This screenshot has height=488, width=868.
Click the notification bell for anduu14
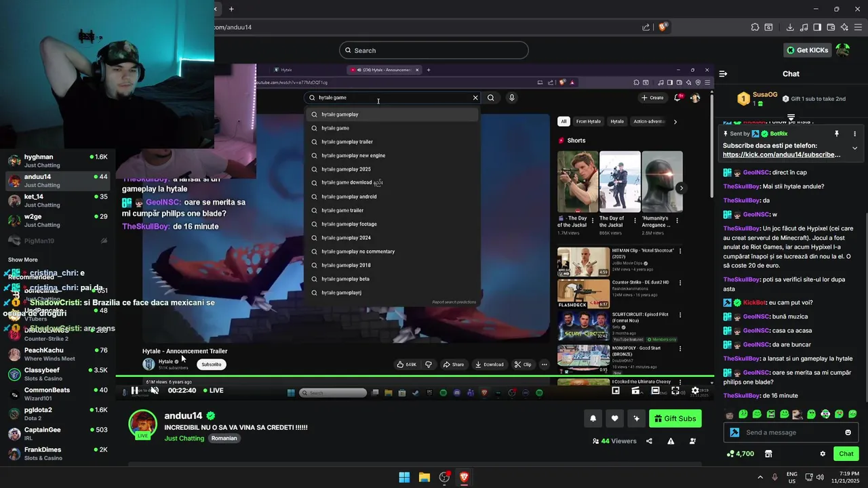point(593,419)
